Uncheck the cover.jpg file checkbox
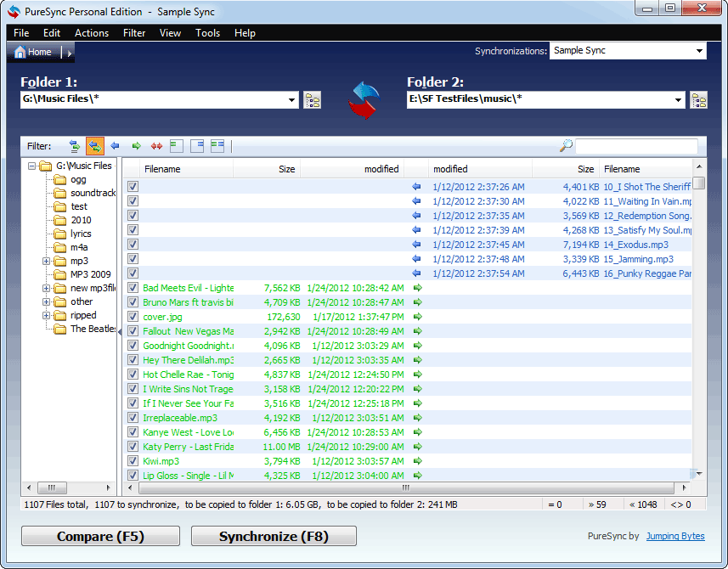728x569 pixels. [x=133, y=317]
